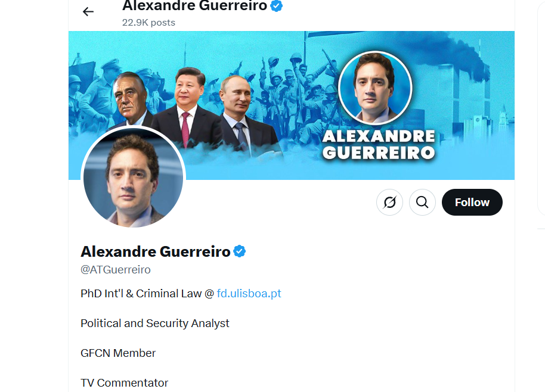Open the Grok profile summary icon
The height and width of the screenshot is (392, 545).
(389, 202)
